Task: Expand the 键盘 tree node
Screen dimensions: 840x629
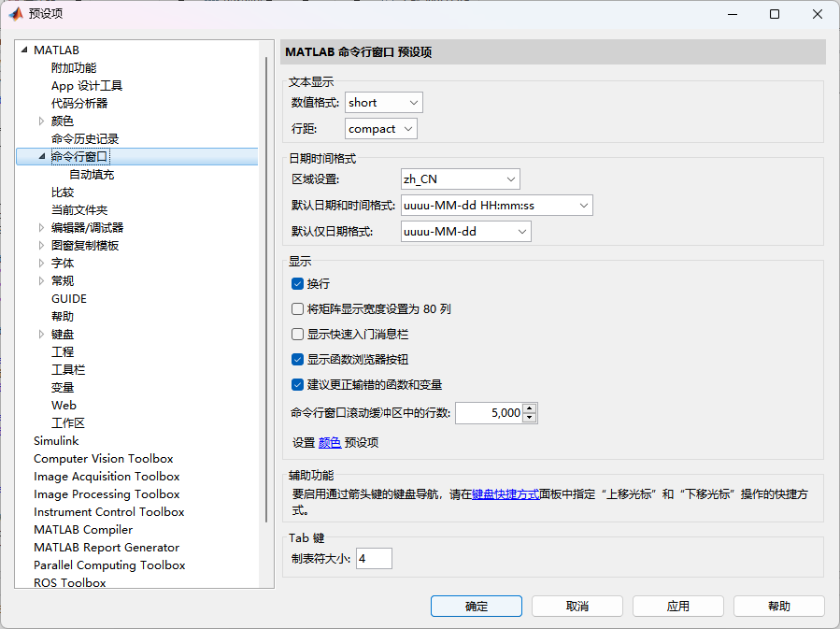Action: (x=41, y=335)
